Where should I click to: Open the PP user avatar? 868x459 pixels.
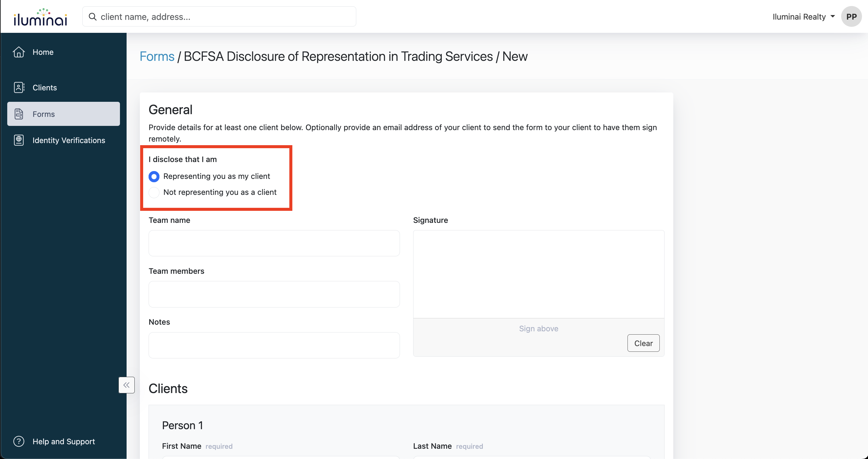(851, 17)
